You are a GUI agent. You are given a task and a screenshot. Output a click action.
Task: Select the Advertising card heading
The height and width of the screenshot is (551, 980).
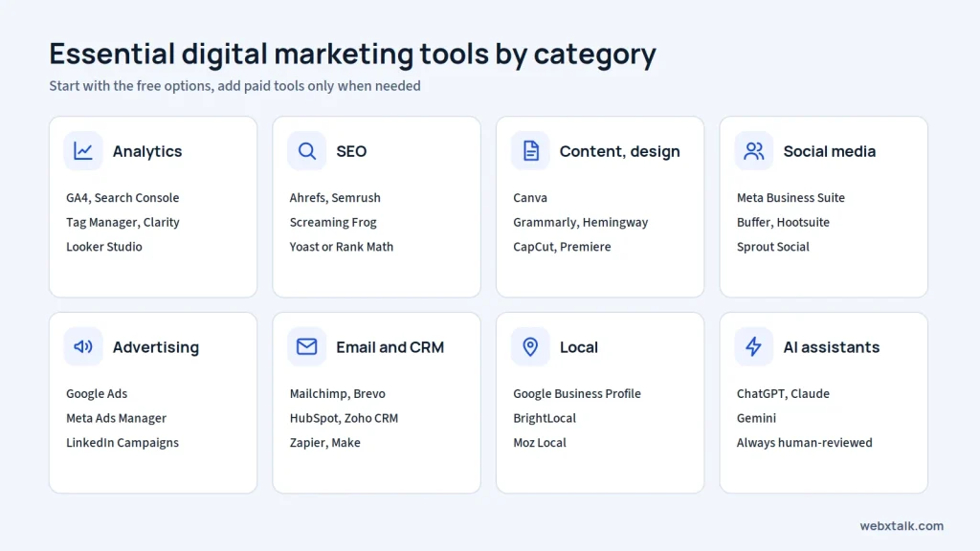156,347
